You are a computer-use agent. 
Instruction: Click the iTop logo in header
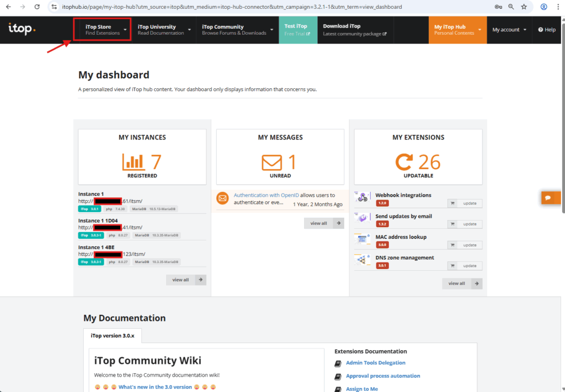22,29
